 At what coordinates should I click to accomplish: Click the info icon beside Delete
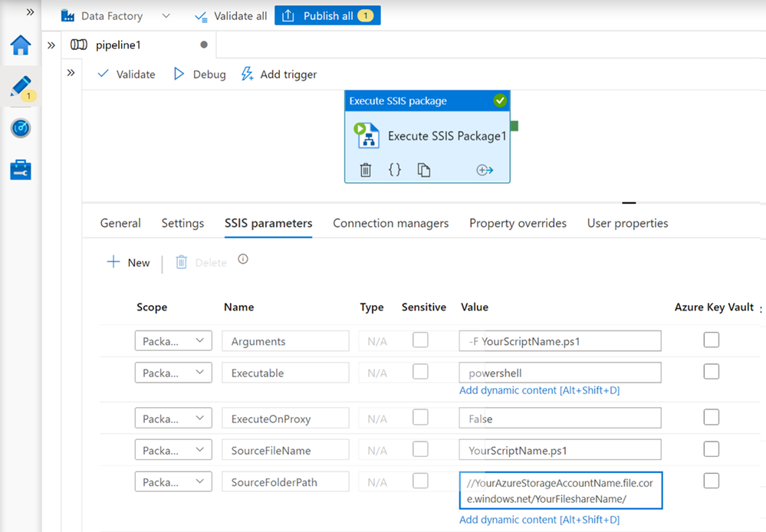tap(243, 259)
